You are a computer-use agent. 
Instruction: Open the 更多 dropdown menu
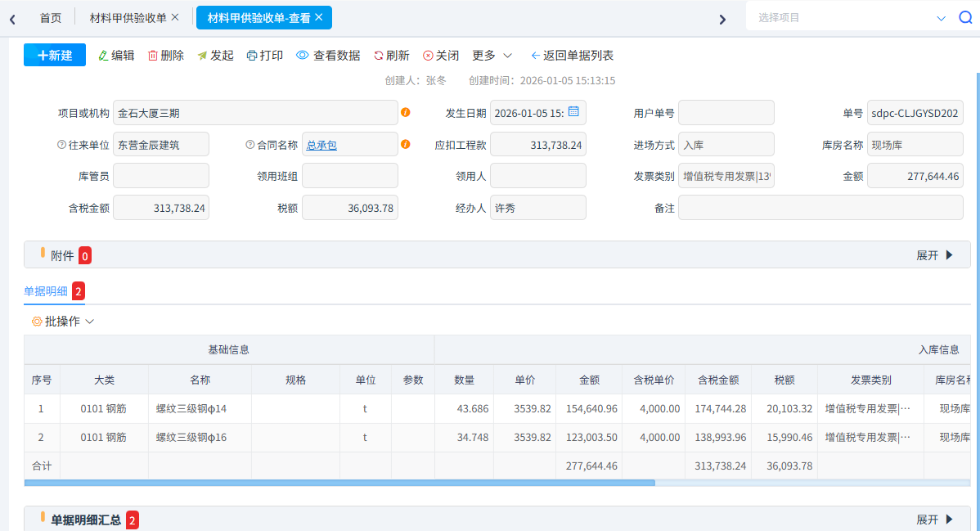click(489, 56)
